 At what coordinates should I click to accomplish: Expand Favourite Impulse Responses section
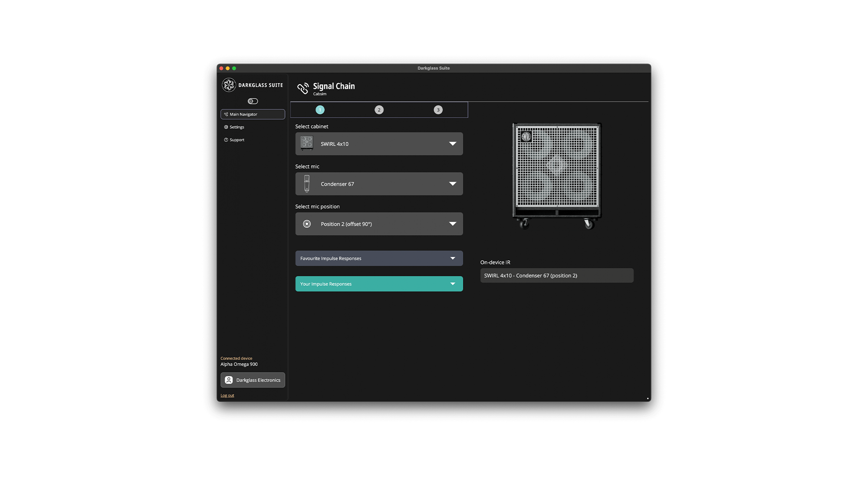(452, 258)
